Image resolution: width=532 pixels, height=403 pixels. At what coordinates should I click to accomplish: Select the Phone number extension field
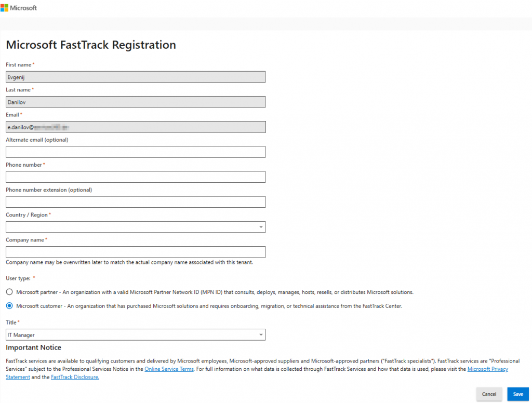pos(135,202)
